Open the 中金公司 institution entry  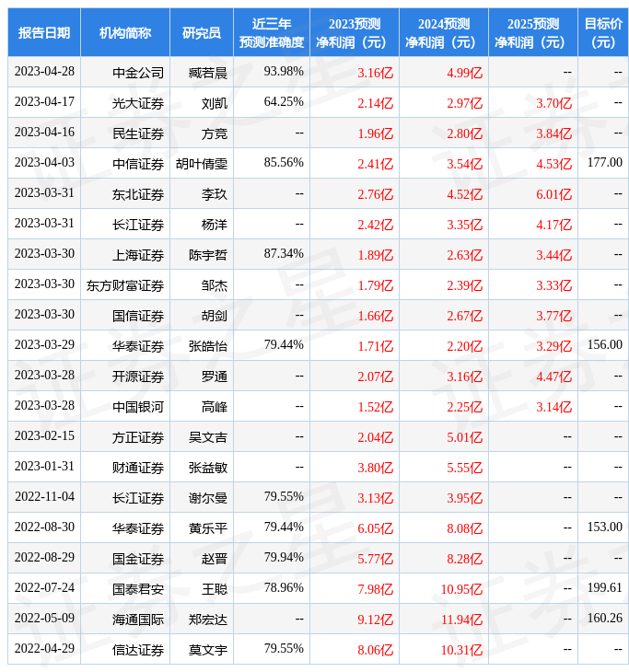(138, 73)
